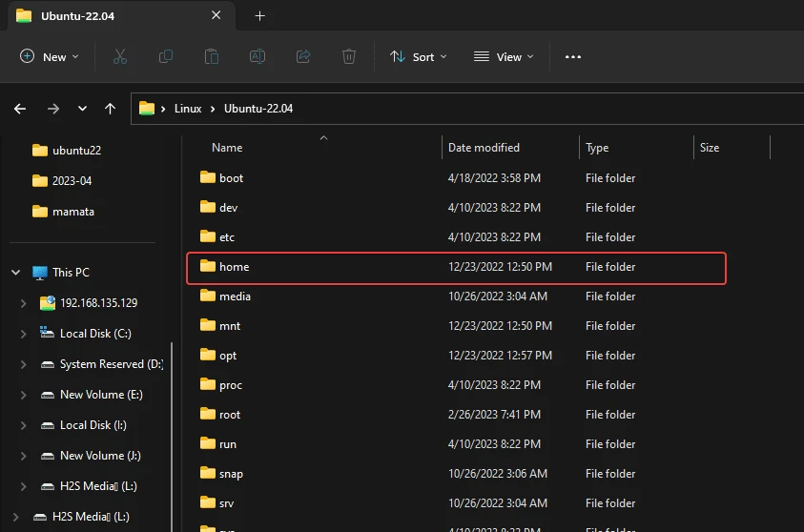Go up one level with up arrow
The height and width of the screenshot is (532, 804).
tap(110, 109)
